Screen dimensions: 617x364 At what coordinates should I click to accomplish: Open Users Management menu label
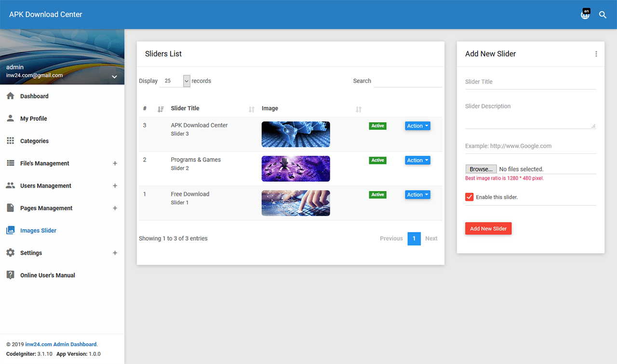point(46,186)
